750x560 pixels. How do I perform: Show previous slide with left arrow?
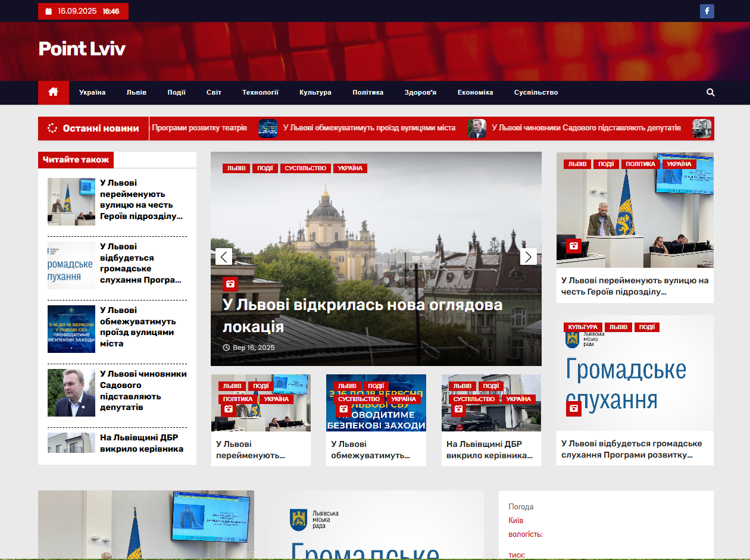224,256
